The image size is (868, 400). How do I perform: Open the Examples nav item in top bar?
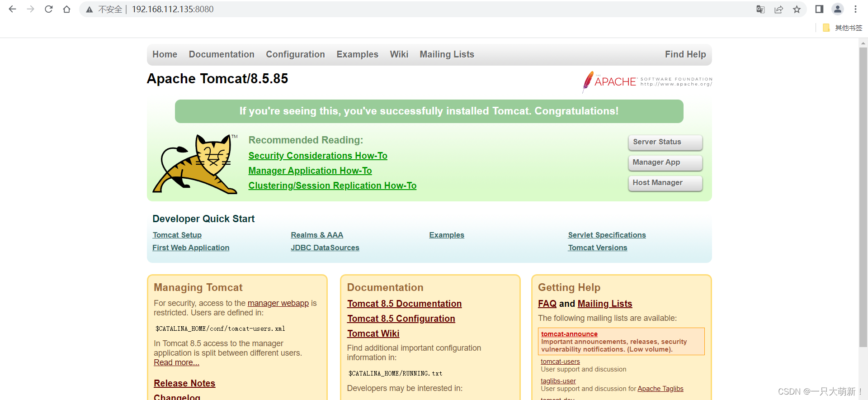coord(357,54)
